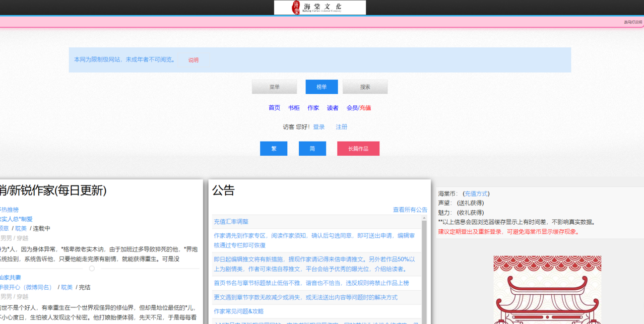
Task: Open the 菜单 tab
Action: tap(274, 86)
